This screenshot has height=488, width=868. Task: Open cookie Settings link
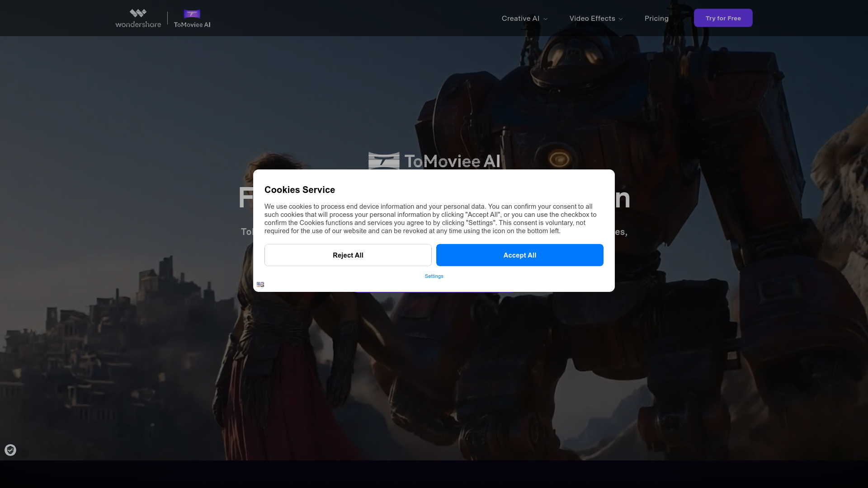point(434,277)
